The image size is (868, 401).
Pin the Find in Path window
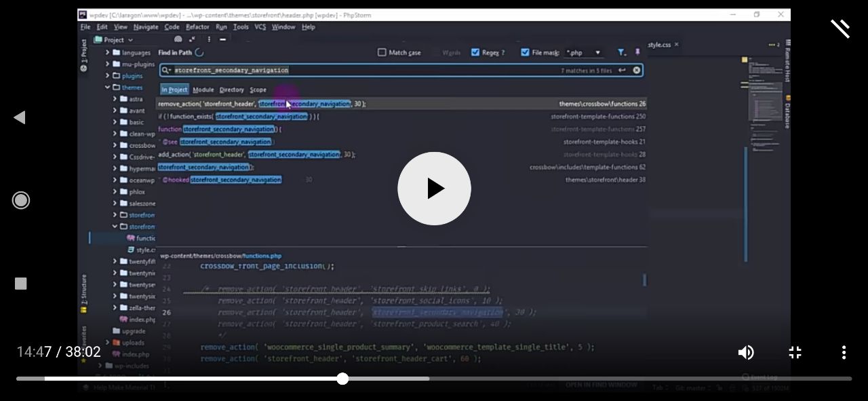[x=637, y=52]
